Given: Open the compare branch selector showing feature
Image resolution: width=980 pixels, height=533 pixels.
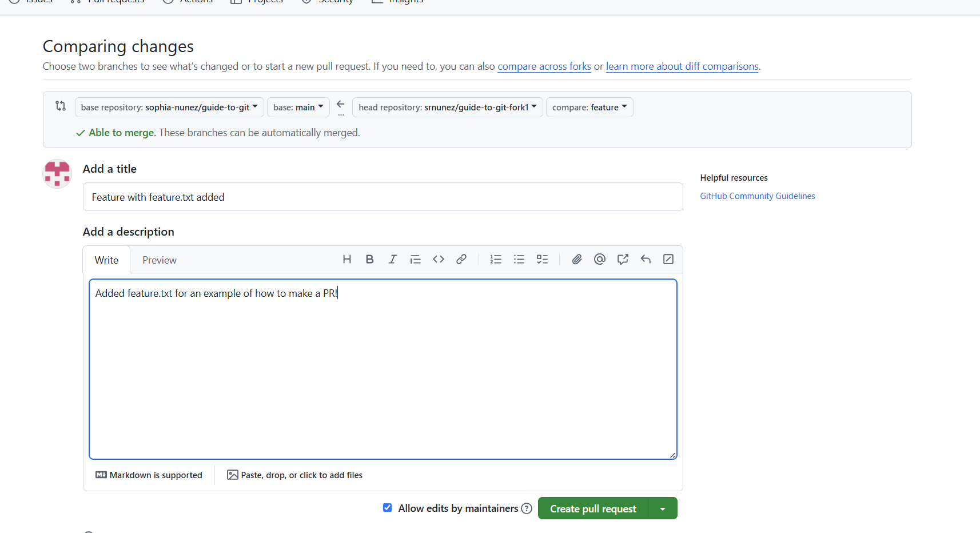Looking at the screenshot, I should (x=589, y=107).
